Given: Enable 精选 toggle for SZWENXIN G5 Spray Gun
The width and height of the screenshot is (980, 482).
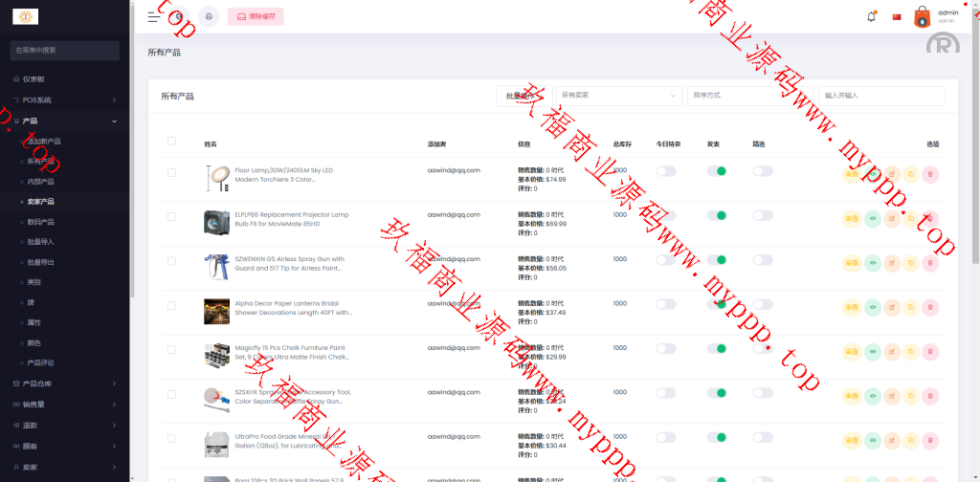Looking at the screenshot, I should 762,260.
